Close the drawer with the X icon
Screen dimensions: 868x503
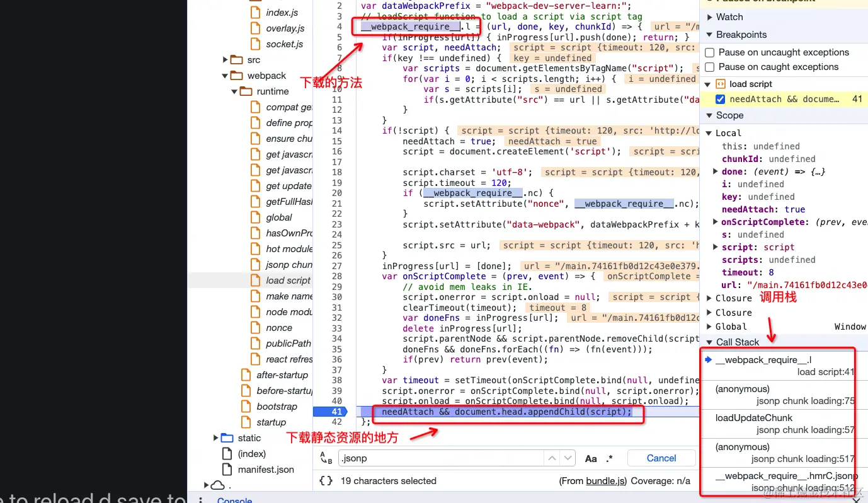(x=855, y=500)
